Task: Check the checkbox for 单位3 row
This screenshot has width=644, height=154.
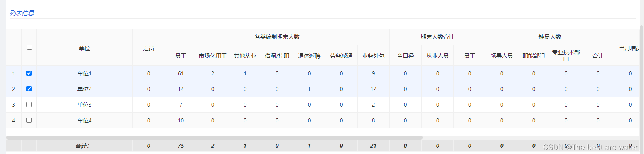Action: (x=29, y=105)
